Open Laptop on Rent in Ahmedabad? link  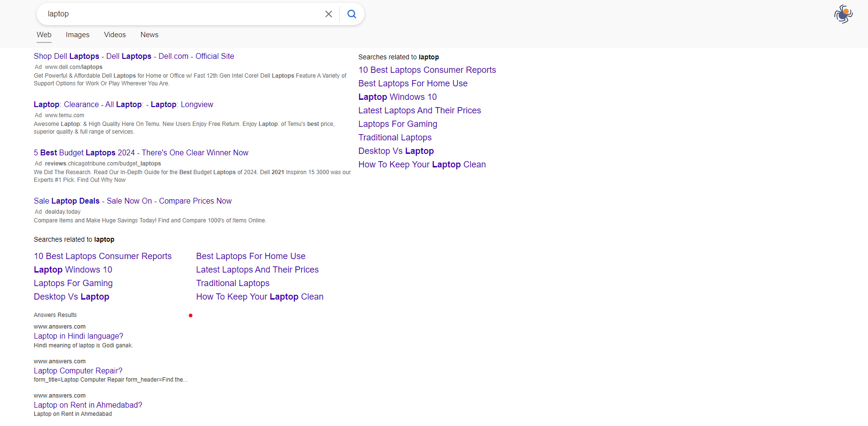click(88, 405)
